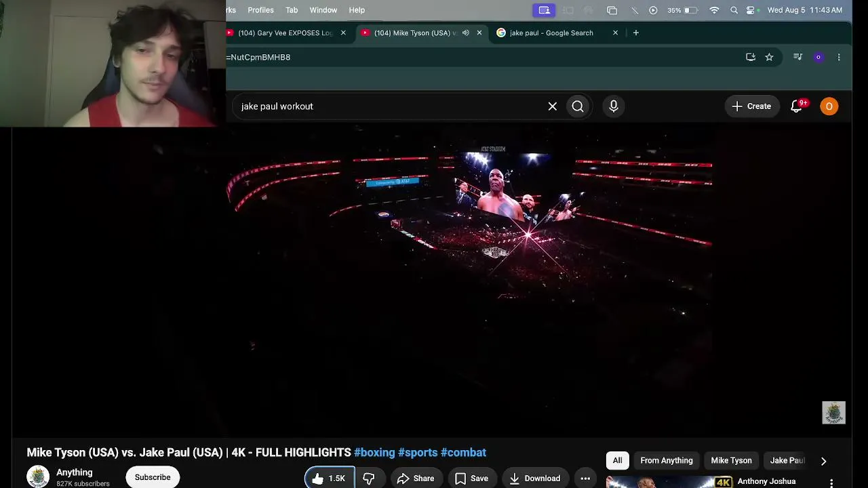
Task: Open YouTube notifications bell
Action: pyautogui.click(x=797, y=106)
